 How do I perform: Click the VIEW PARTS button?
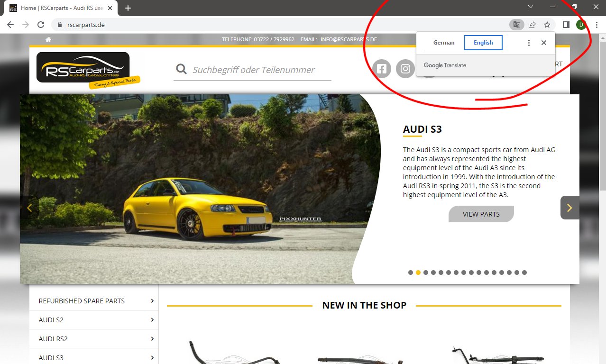point(481,214)
